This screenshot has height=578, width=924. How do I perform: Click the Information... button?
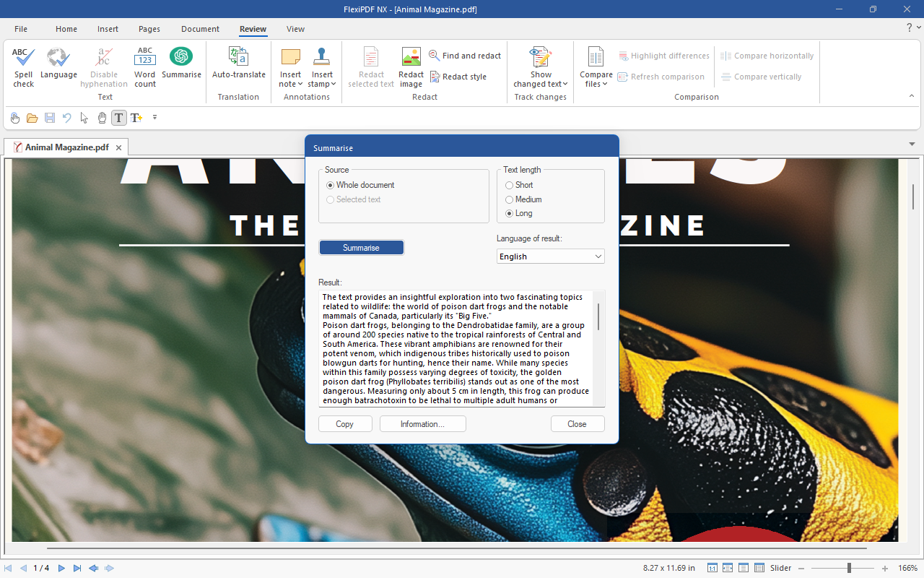coord(422,424)
